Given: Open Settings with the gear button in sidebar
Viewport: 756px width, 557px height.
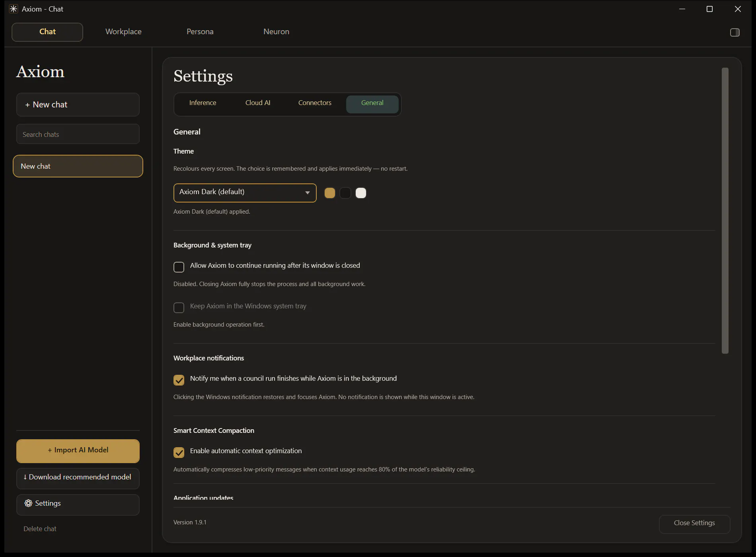Looking at the screenshot, I should (x=78, y=504).
